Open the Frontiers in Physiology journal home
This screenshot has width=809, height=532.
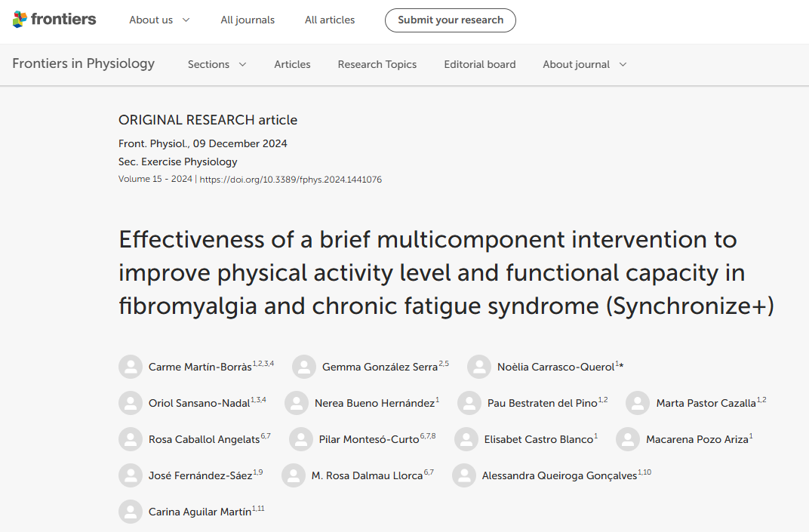(x=84, y=63)
